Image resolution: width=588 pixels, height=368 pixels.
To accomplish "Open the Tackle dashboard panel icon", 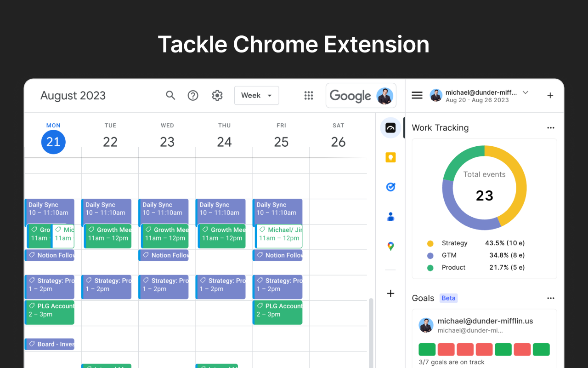I will coord(390,128).
